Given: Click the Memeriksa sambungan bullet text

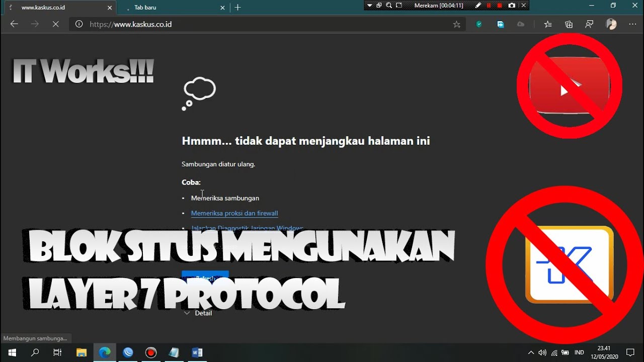Looking at the screenshot, I should coord(225,198).
